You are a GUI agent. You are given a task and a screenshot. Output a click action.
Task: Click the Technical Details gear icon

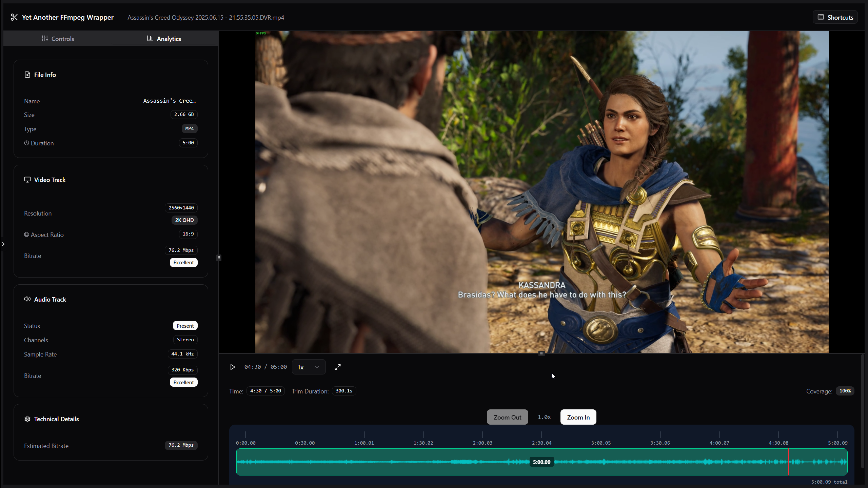point(27,419)
